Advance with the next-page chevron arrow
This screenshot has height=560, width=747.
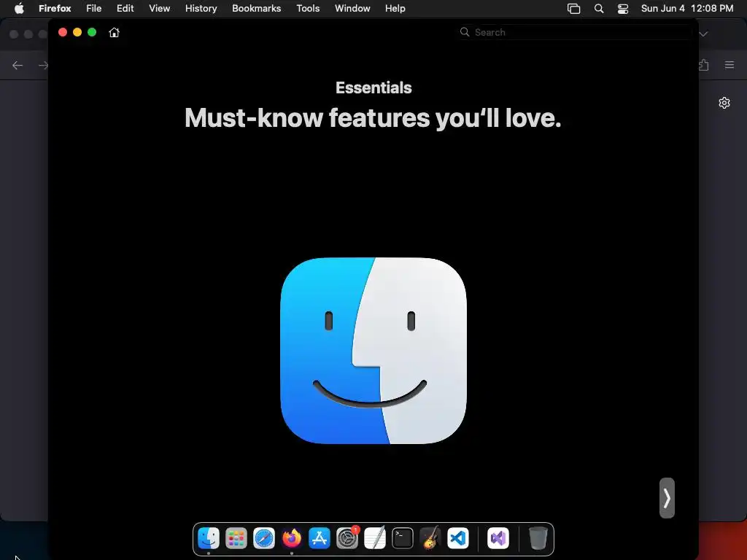[667, 498]
